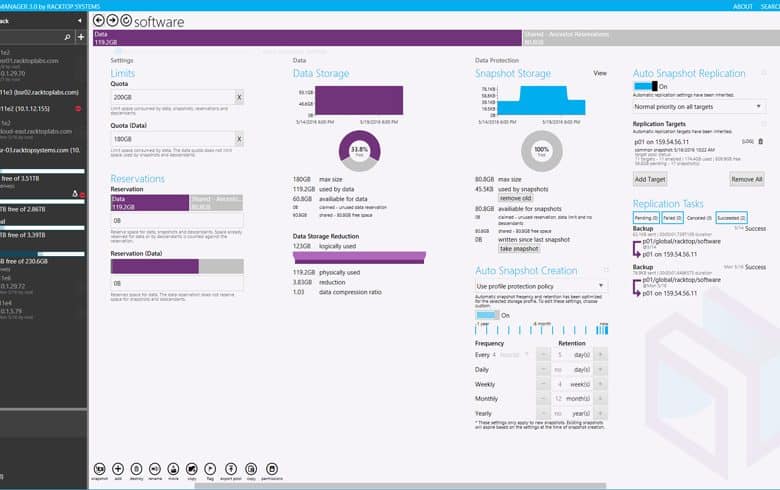Toggle Auto Snapshot Creation switch

[487, 315]
